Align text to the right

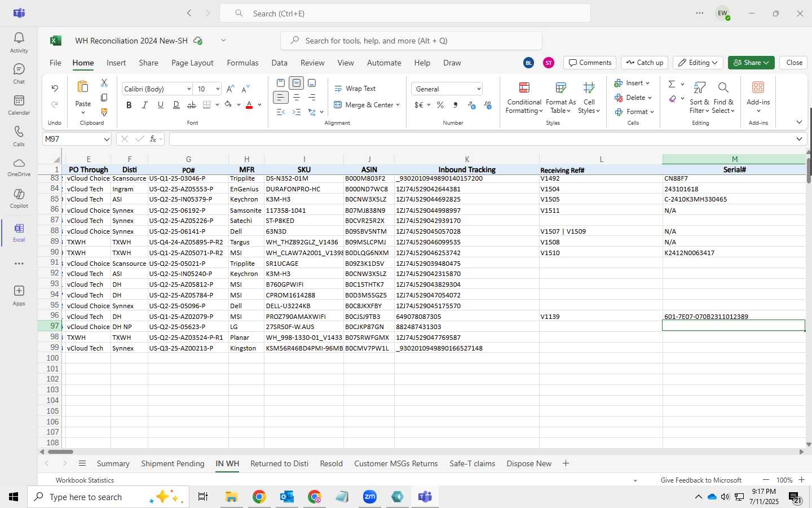pos(312,98)
